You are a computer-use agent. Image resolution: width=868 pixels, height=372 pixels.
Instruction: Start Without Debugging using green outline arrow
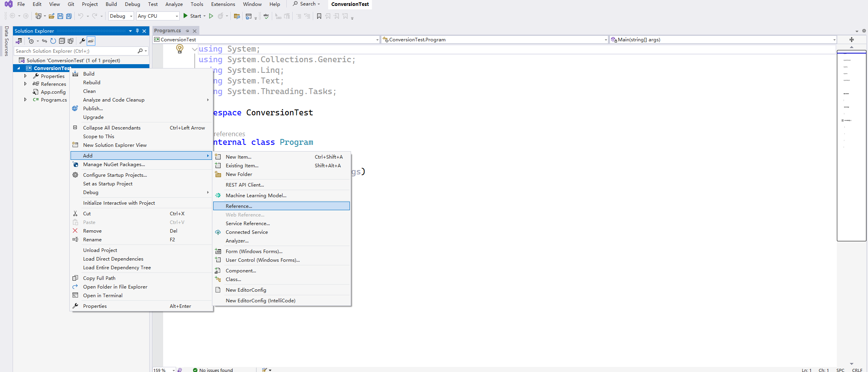coord(211,16)
